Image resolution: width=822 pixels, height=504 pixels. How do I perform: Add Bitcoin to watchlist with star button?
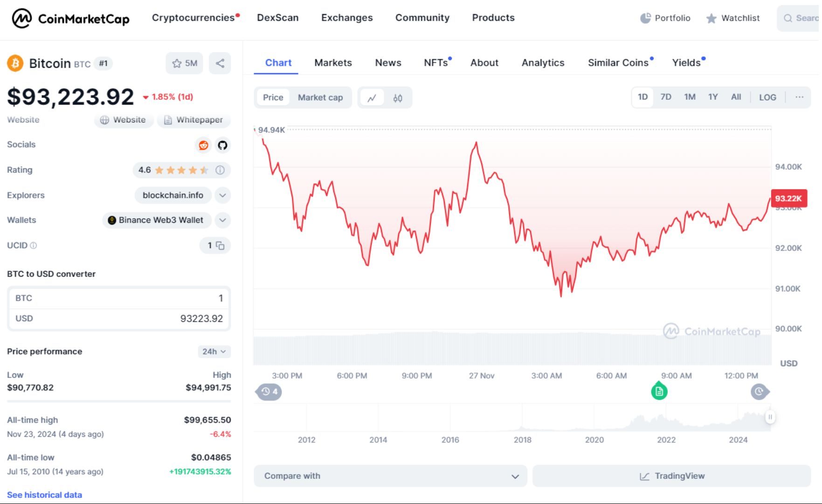[x=185, y=63]
